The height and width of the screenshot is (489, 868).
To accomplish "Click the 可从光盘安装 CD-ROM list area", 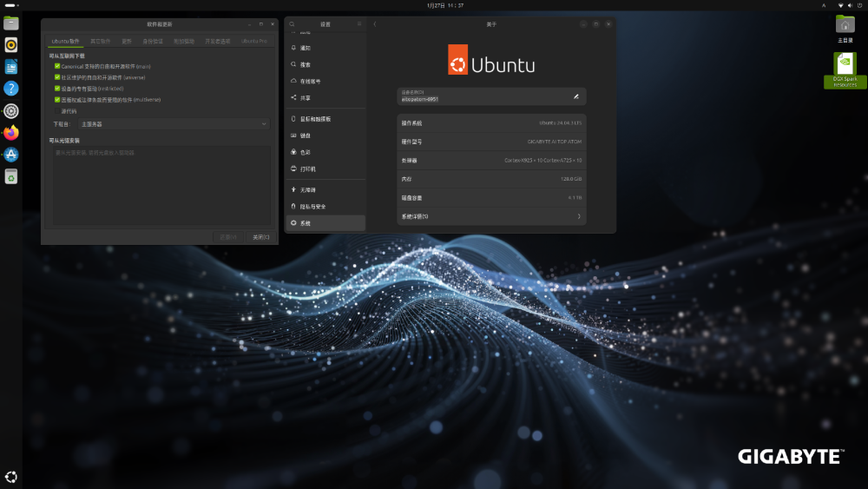I will click(x=161, y=186).
